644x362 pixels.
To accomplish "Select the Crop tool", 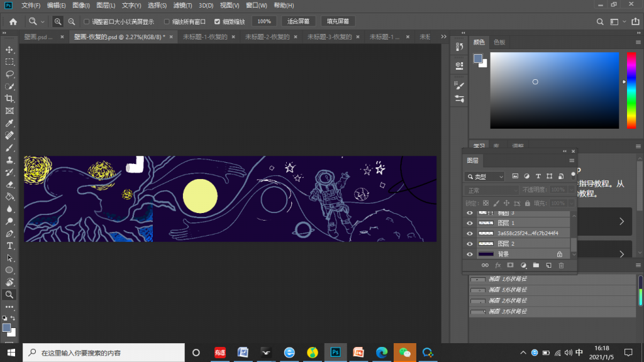I will click(x=9, y=99).
